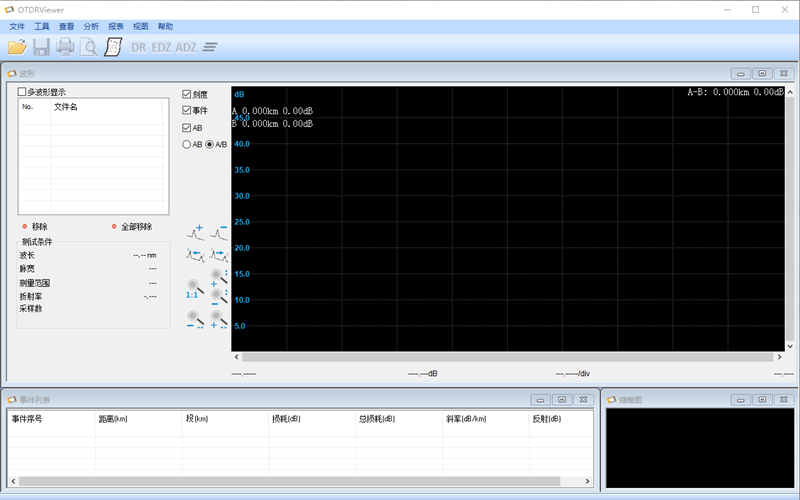
Task: Click the vertical zoom-in magnifier icon
Action: 219,278
